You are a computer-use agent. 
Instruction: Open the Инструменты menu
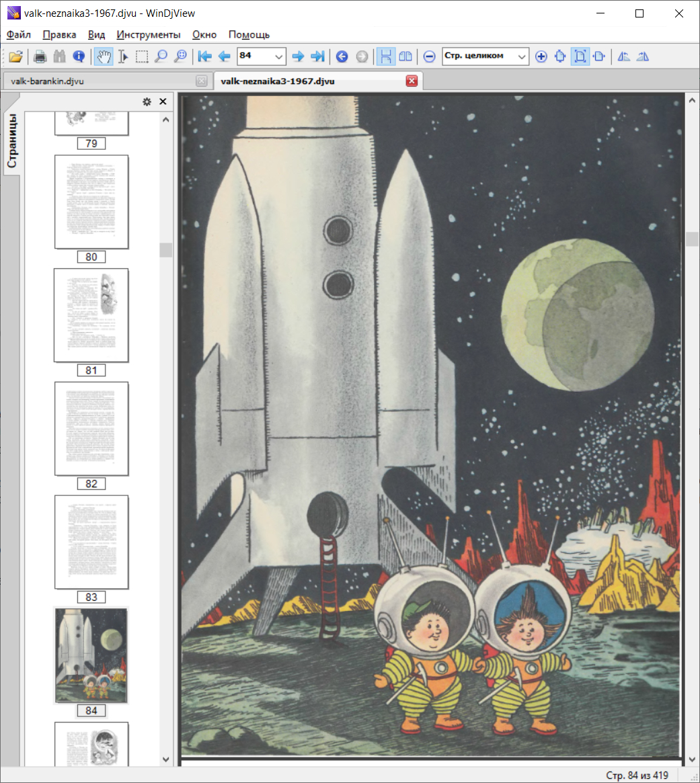pos(148,34)
